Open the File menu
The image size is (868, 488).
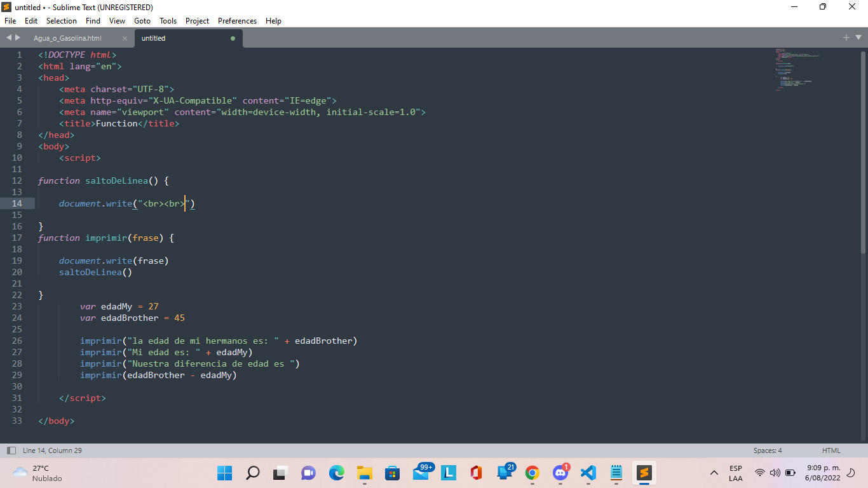click(x=10, y=21)
